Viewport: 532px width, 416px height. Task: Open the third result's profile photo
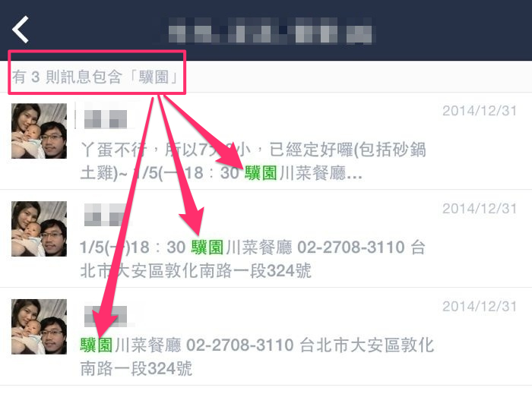point(39,326)
